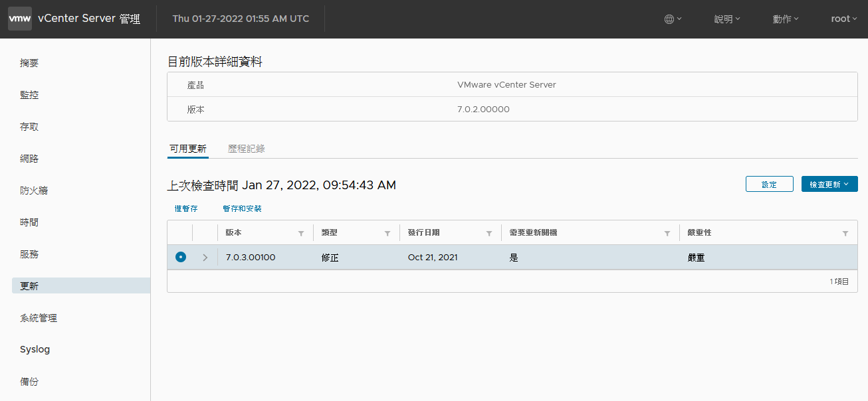The image size is (868, 401).
Task: Select the 7.0.3.00100 update radio button
Action: (x=181, y=257)
